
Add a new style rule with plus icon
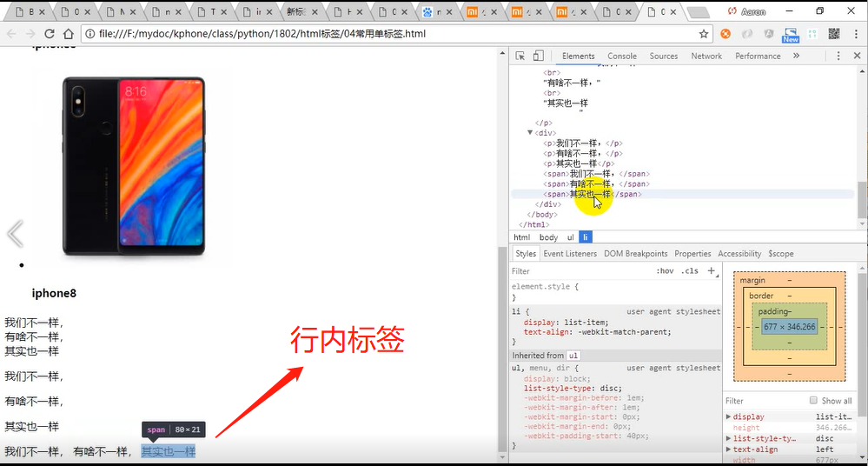(712, 271)
